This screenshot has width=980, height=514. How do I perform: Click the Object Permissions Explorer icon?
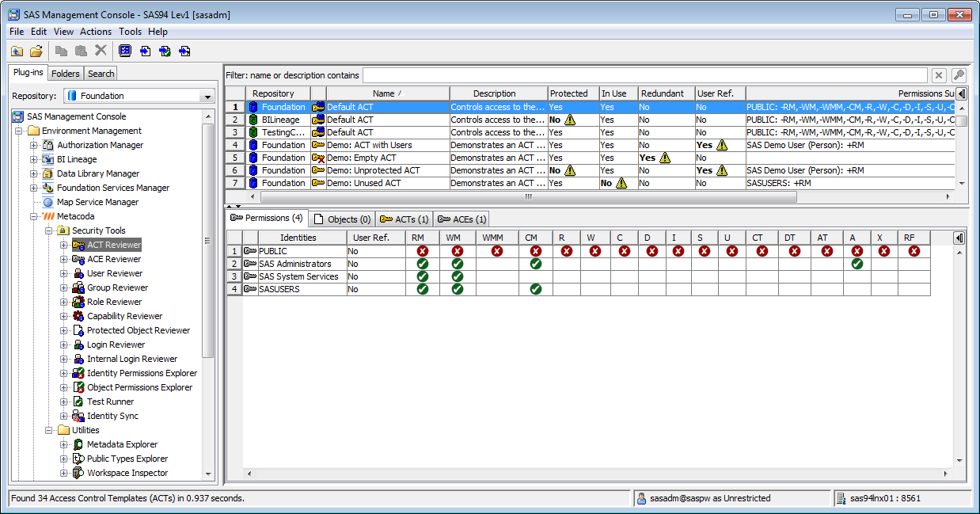pos(78,387)
